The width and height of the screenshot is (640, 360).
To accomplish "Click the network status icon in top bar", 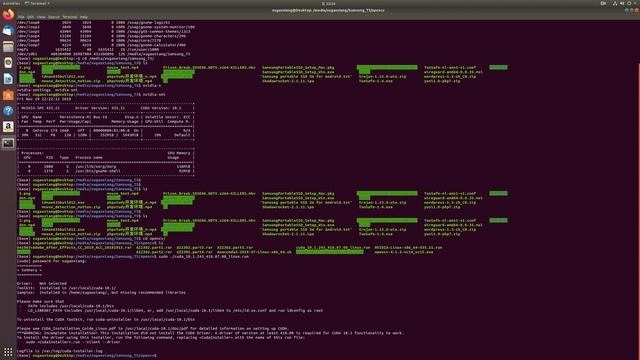I will click(x=615, y=3).
